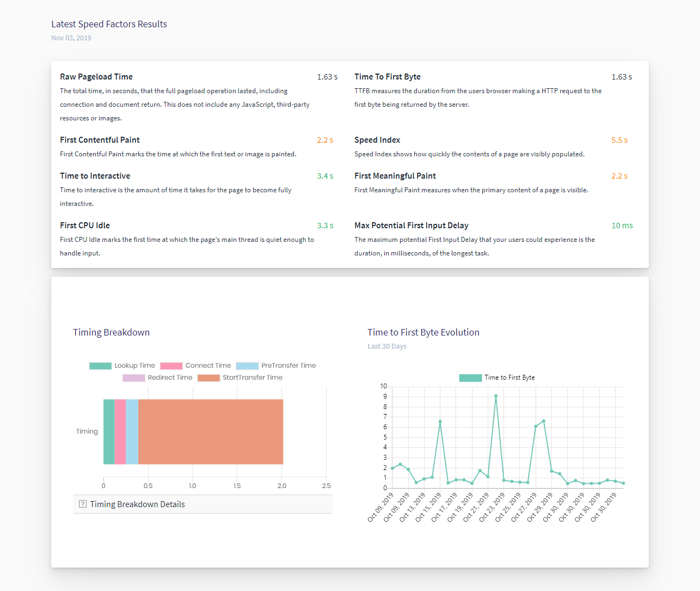Click the Connect Time legend marker
The height and width of the screenshot is (591, 700).
172,365
